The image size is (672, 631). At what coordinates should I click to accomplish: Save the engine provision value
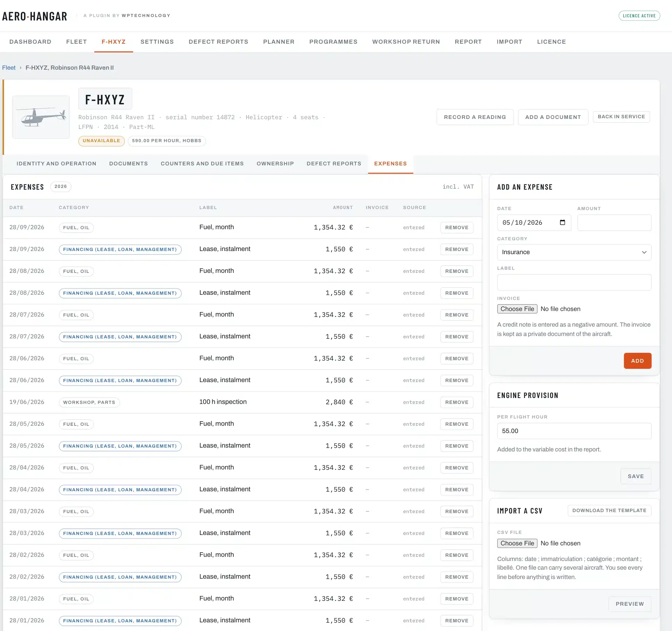tap(636, 476)
